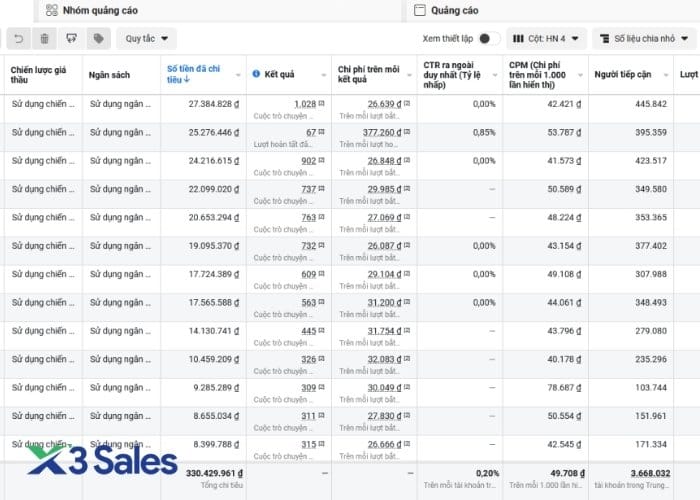Click Lượt hoàn tất đã label under 67
700x500 pixels.
click(283, 144)
